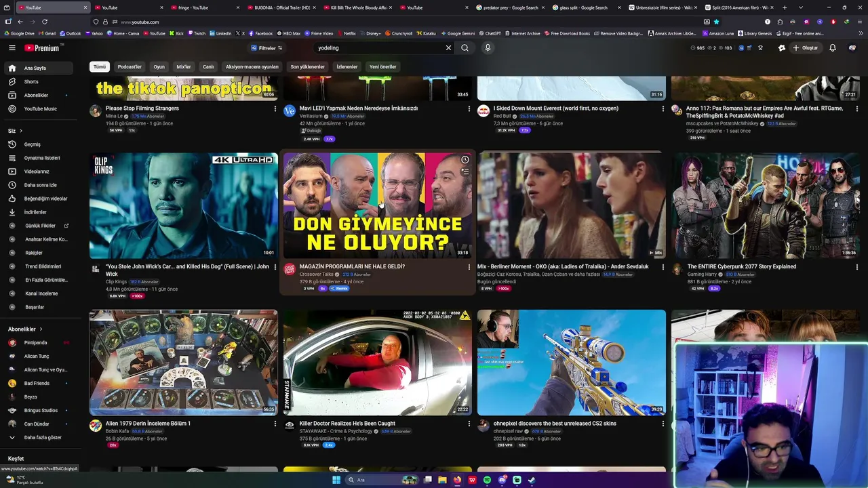The height and width of the screenshot is (488, 868).
Task: Add Crossover Talks video to Watch Later
Action: pos(465,160)
